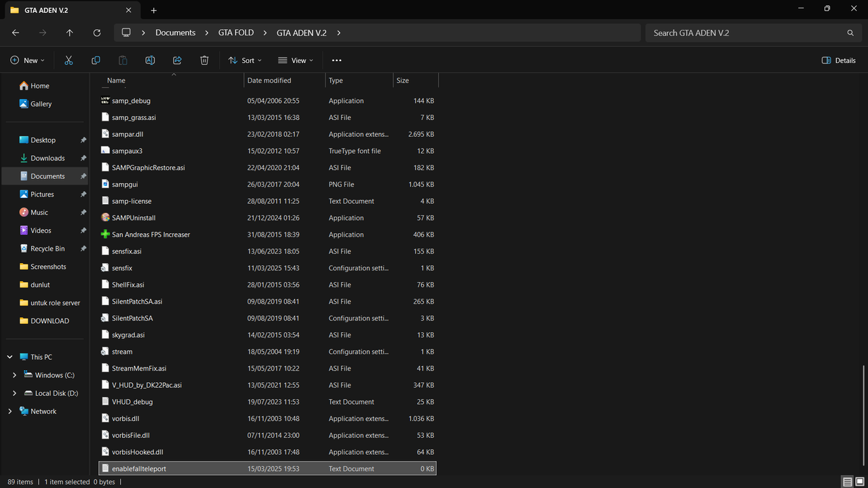The width and height of the screenshot is (868, 488).
Task: Expand chevron after GTA ADEN V.2 breadcrumb
Action: (338, 33)
